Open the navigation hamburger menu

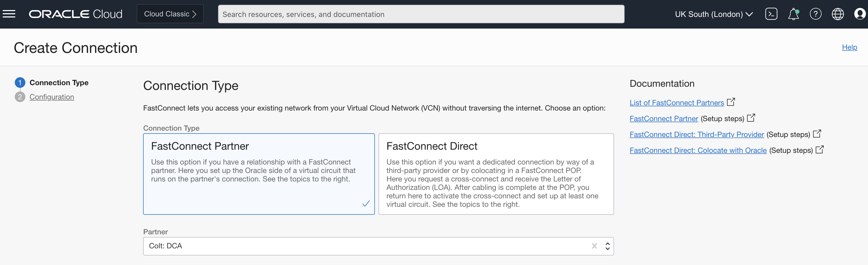(x=10, y=13)
